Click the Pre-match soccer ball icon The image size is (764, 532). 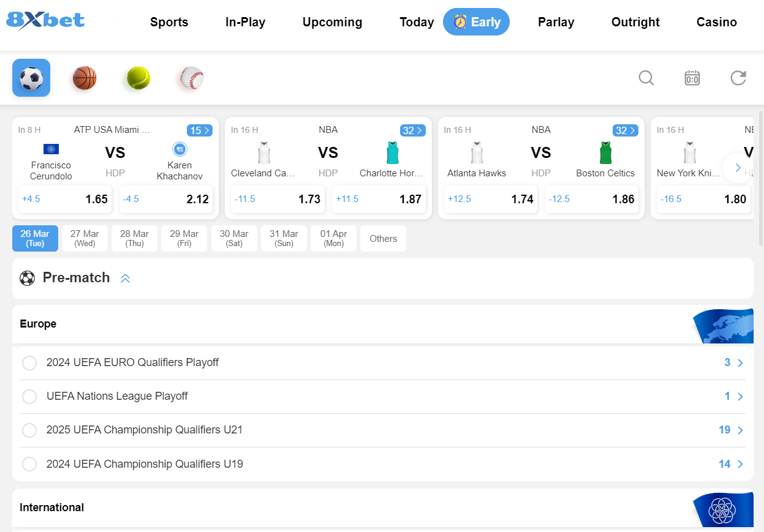(28, 278)
